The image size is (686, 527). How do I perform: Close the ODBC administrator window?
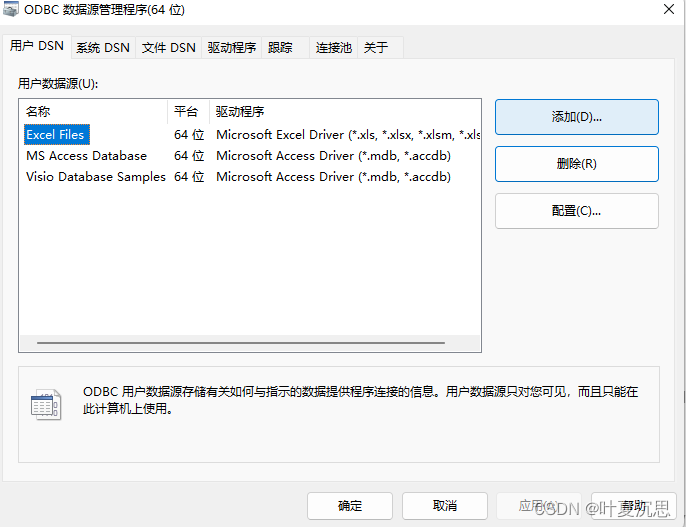[x=668, y=9]
